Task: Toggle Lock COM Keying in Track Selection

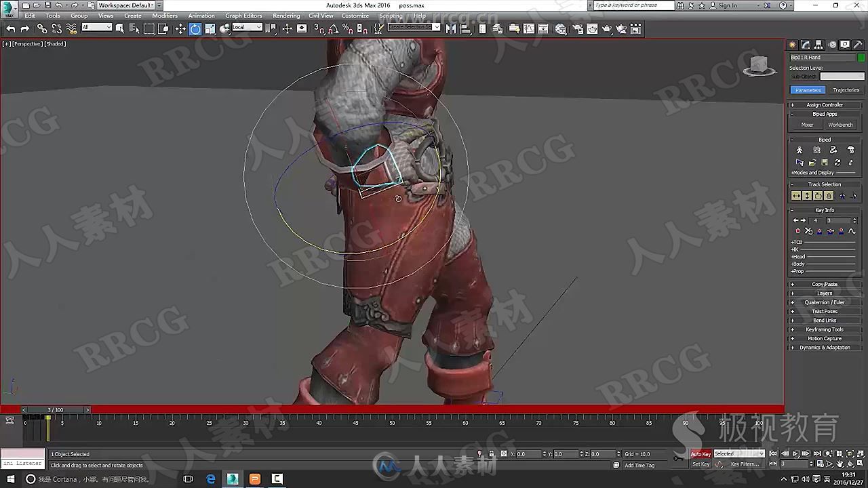Action: 829,196
